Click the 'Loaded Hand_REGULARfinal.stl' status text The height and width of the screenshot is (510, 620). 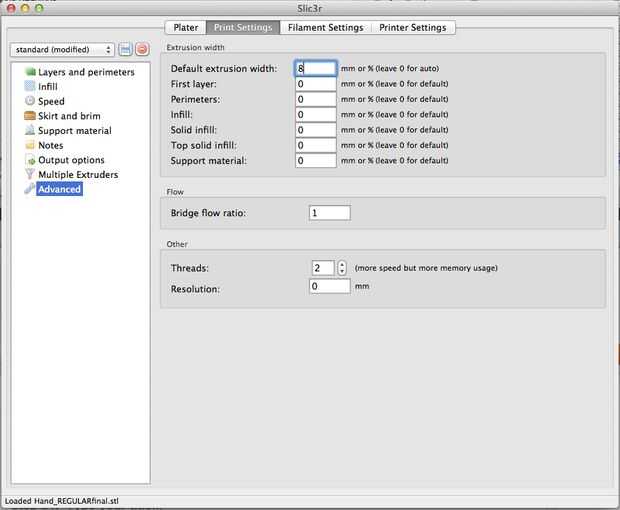62,501
